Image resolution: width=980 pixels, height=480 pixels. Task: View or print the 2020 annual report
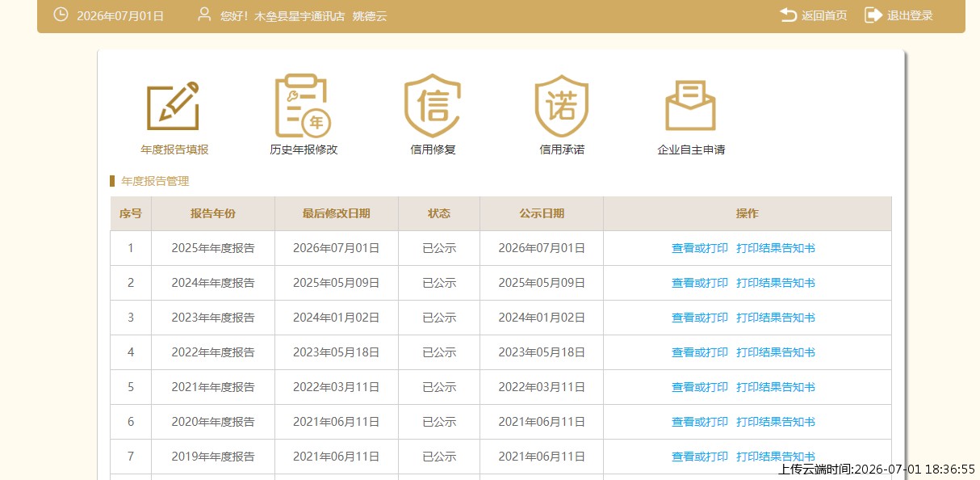click(700, 422)
